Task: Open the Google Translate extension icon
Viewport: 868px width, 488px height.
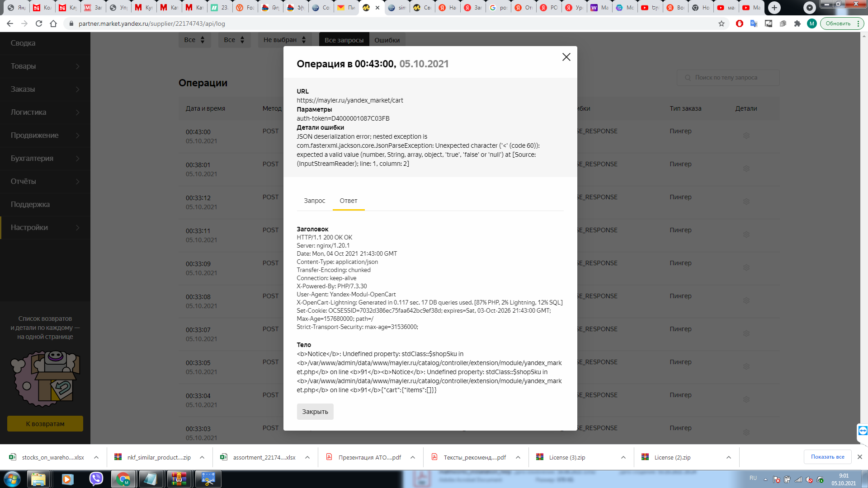Action: 754,23
